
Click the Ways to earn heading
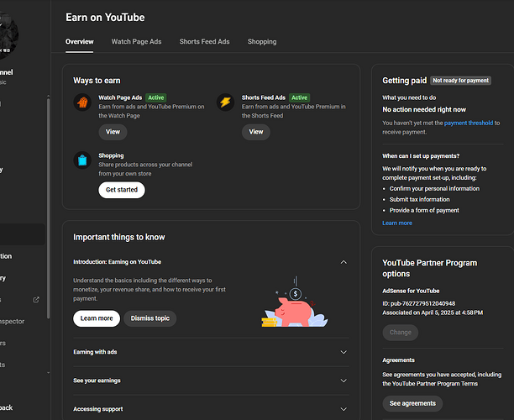[97, 81]
